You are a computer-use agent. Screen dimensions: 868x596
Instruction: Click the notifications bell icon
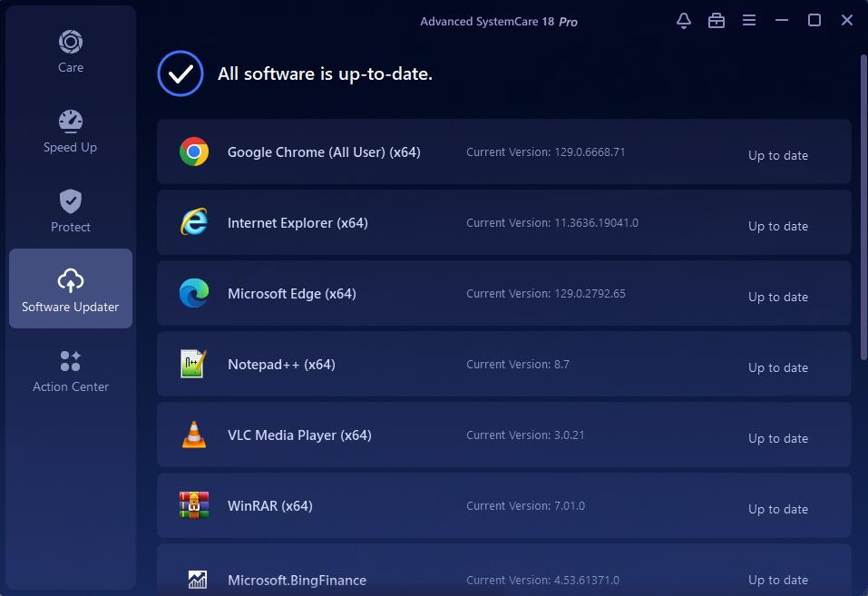[684, 21]
